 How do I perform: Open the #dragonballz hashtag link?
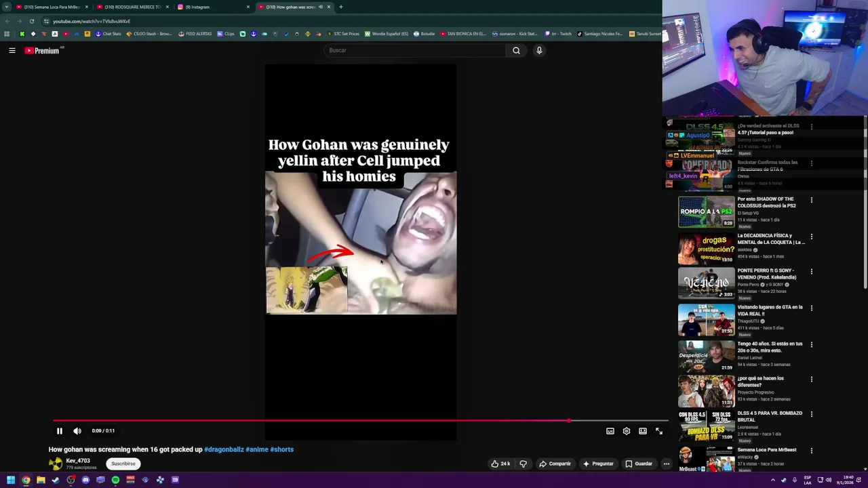pyautogui.click(x=224, y=449)
